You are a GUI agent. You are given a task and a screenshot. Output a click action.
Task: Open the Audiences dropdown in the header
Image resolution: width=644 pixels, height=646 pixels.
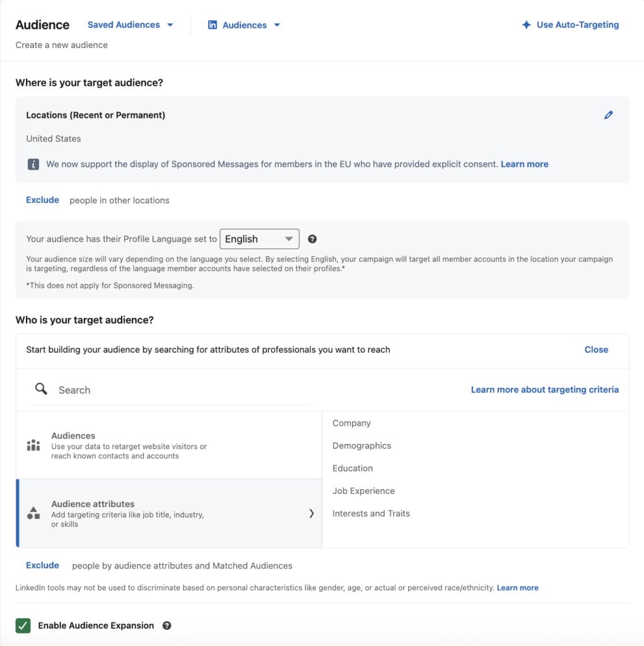(x=244, y=25)
